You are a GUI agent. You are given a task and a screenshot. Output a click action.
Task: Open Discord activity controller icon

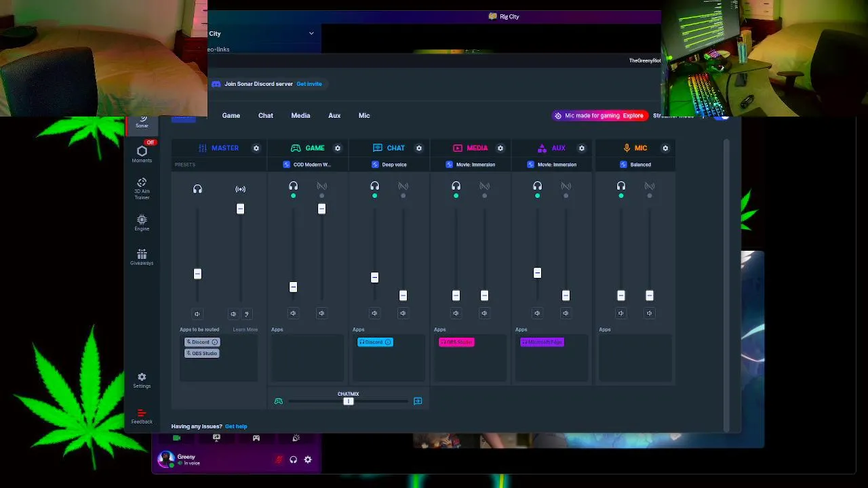[x=256, y=438]
